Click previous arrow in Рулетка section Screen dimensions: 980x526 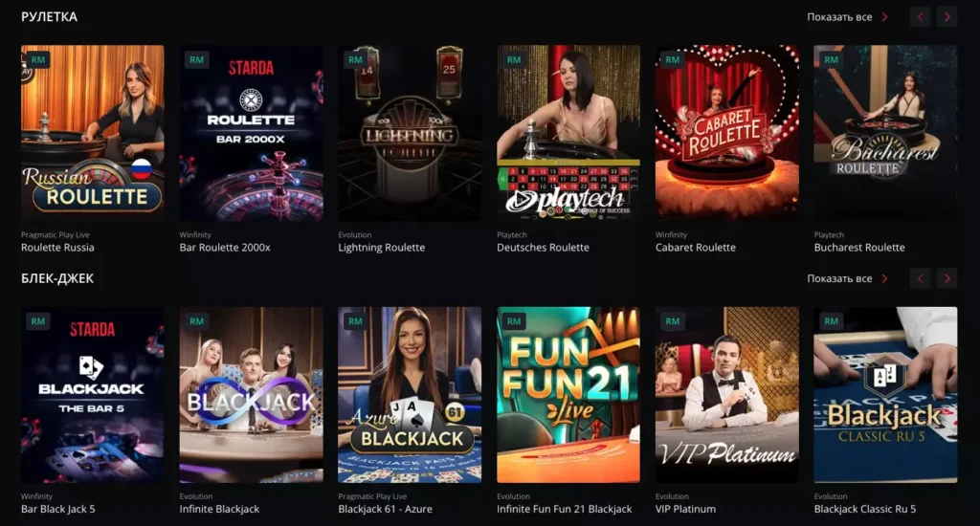pos(920,17)
